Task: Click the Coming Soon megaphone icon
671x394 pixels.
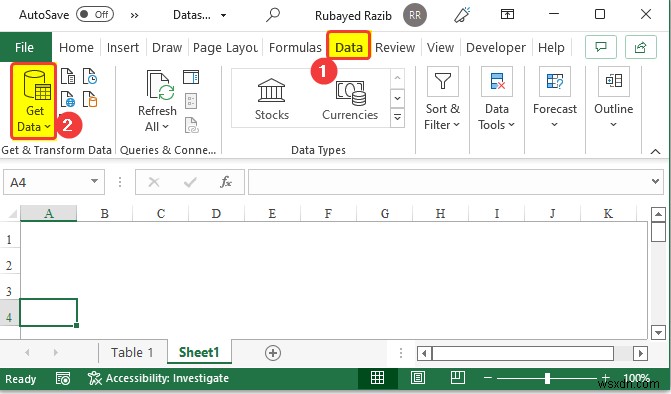Action: click(x=462, y=15)
